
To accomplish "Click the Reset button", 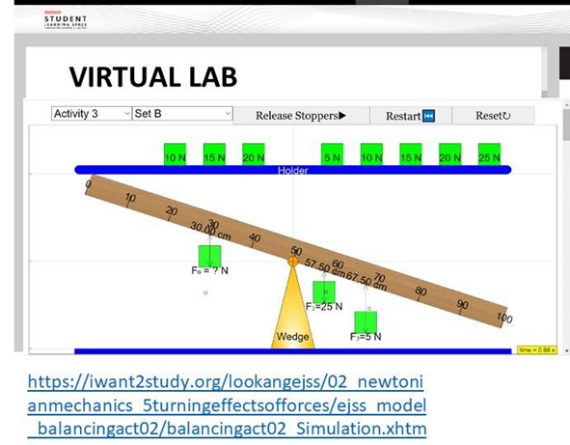I will [x=493, y=116].
